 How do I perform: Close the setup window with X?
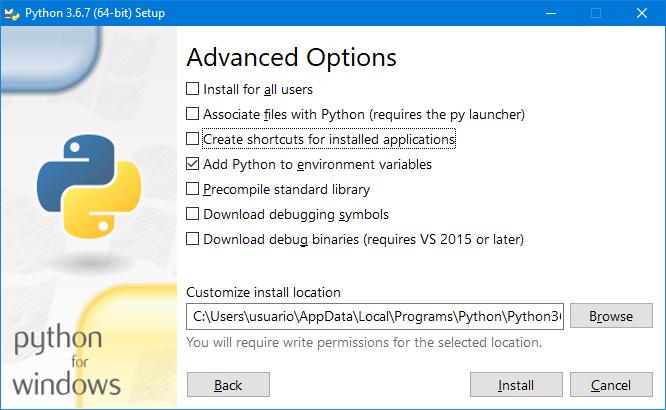click(x=642, y=13)
